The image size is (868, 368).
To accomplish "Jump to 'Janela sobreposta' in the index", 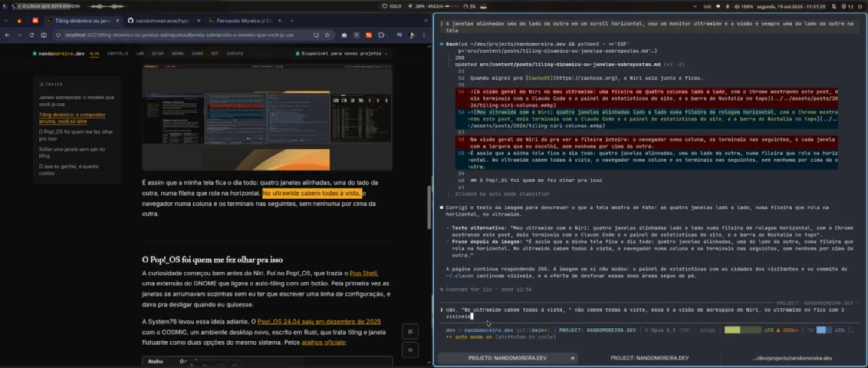I will coord(76,101).
